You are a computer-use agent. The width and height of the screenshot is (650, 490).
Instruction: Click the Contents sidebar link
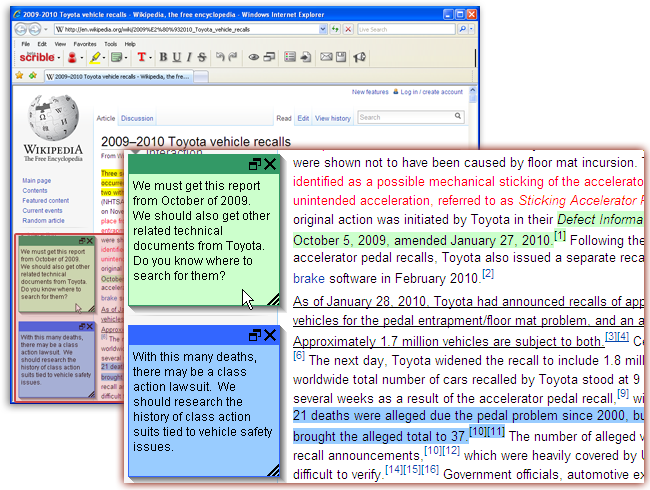(x=35, y=191)
